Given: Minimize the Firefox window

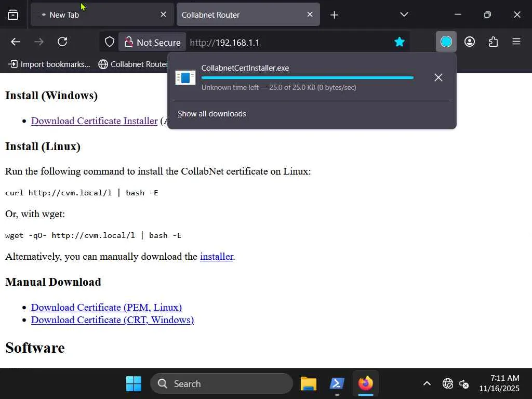Looking at the screenshot, I should (458, 15).
